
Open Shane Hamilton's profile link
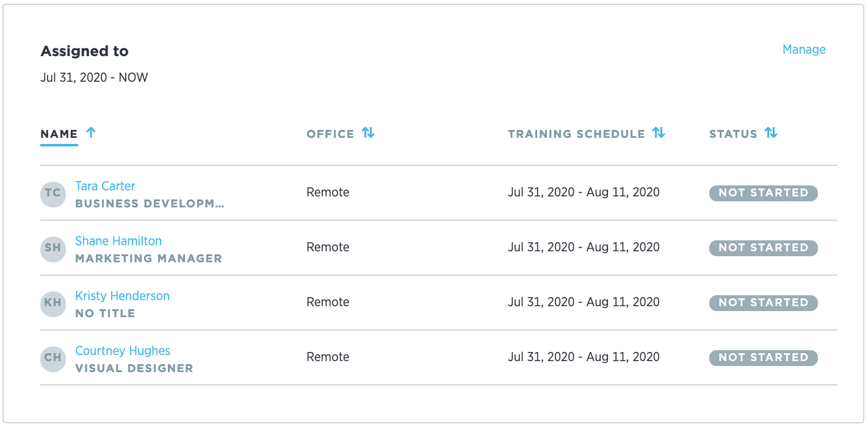click(x=118, y=241)
